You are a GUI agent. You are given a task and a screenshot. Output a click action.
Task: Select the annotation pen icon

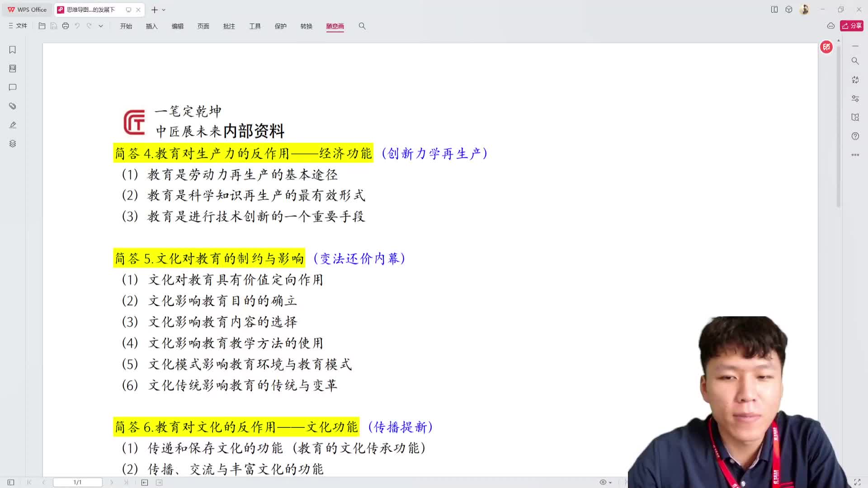tap(12, 125)
